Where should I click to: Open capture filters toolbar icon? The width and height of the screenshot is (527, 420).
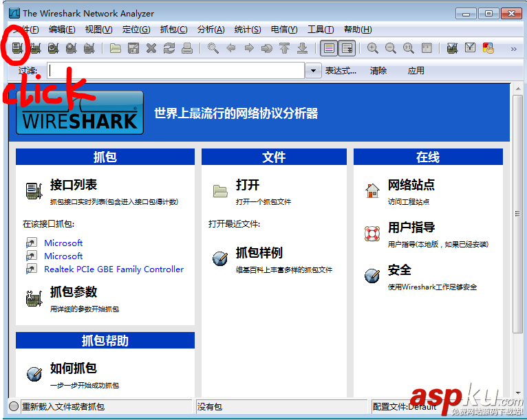pyautogui.click(x=453, y=48)
